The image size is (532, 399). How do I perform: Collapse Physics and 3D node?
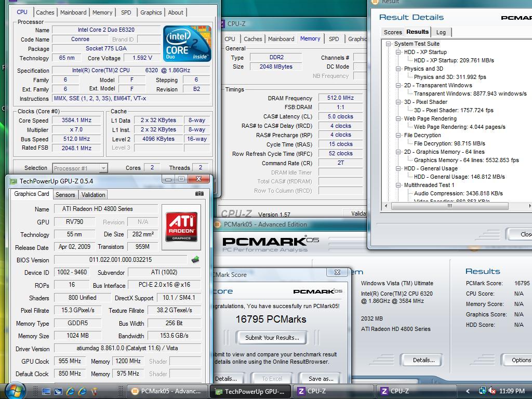(398, 69)
